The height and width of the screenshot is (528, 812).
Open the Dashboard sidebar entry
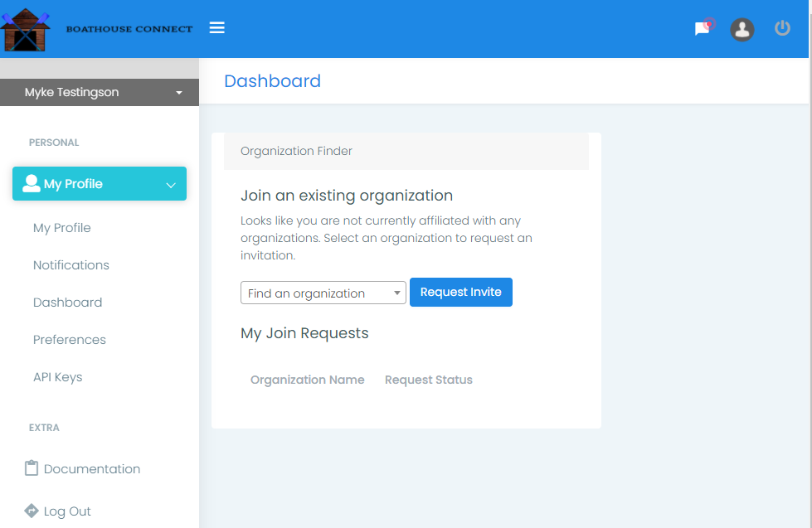(x=67, y=302)
